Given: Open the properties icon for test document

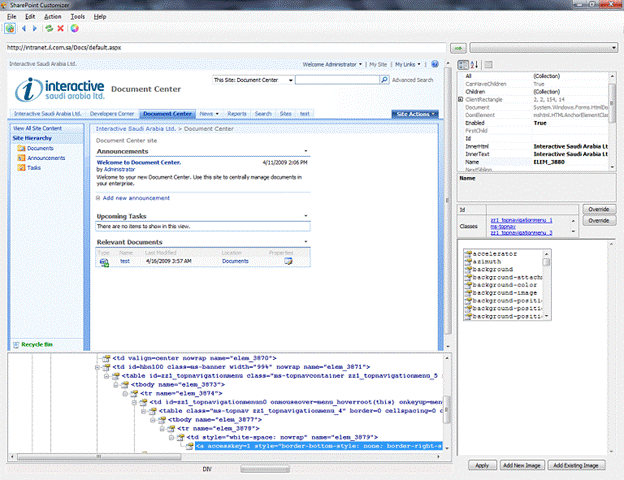Looking at the screenshot, I should tap(288, 261).
